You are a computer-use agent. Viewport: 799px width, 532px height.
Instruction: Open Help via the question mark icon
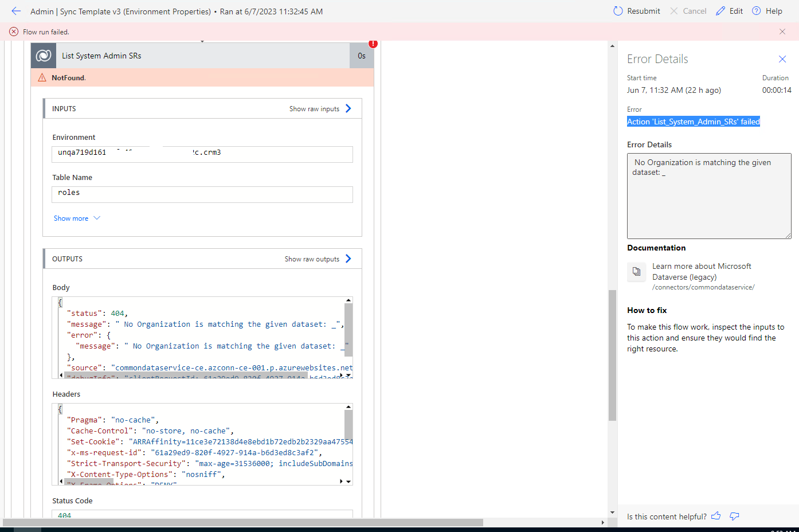757,10
